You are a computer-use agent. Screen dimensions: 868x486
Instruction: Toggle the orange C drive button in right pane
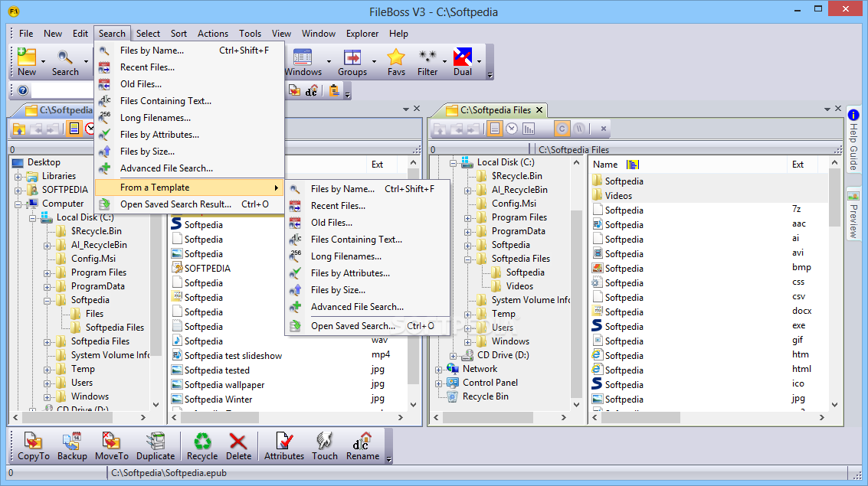pos(562,129)
